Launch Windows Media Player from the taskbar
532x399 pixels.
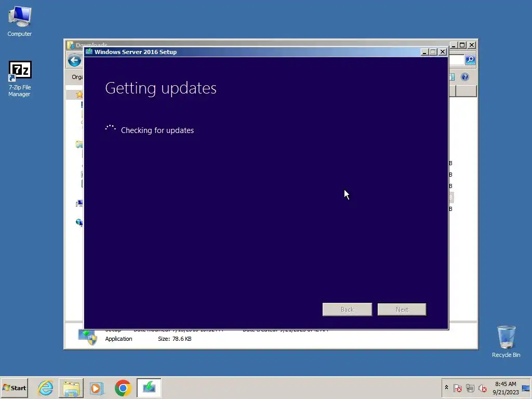pyautogui.click(x=96, y=388)
